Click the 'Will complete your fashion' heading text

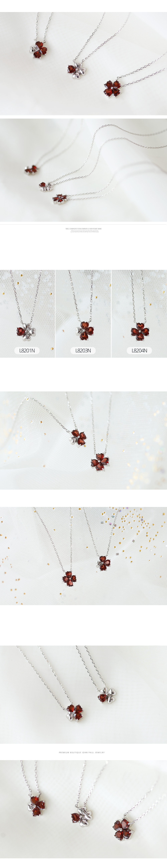(83, 228)
